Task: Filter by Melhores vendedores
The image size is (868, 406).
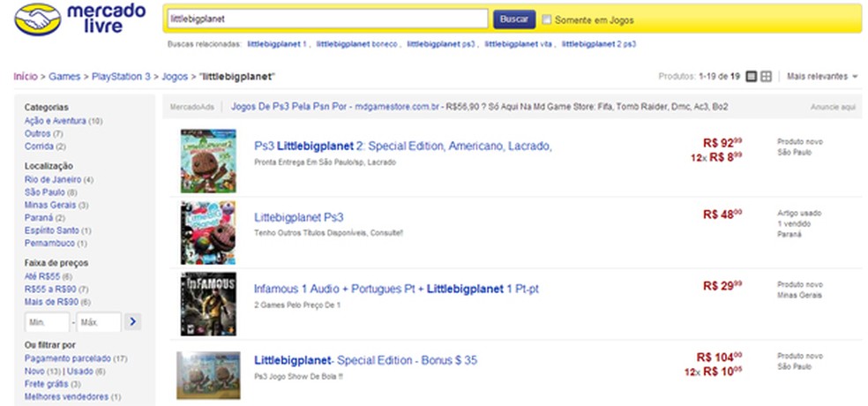Action: tap(66, 396)
